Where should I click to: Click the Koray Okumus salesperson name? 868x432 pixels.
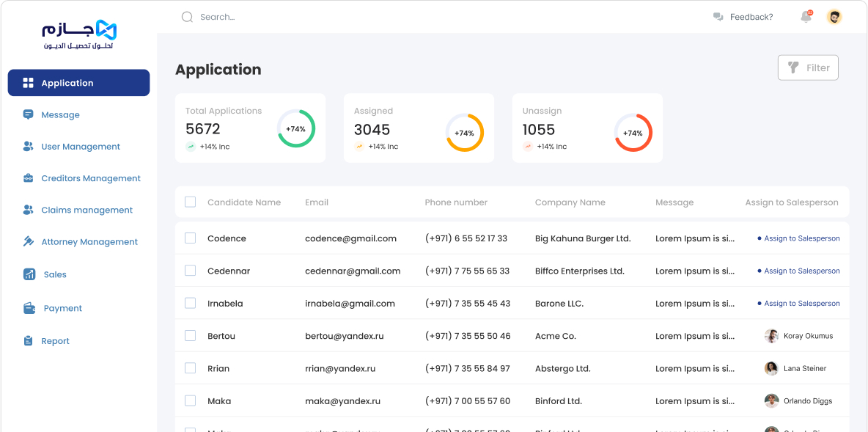tap(808, 336)
